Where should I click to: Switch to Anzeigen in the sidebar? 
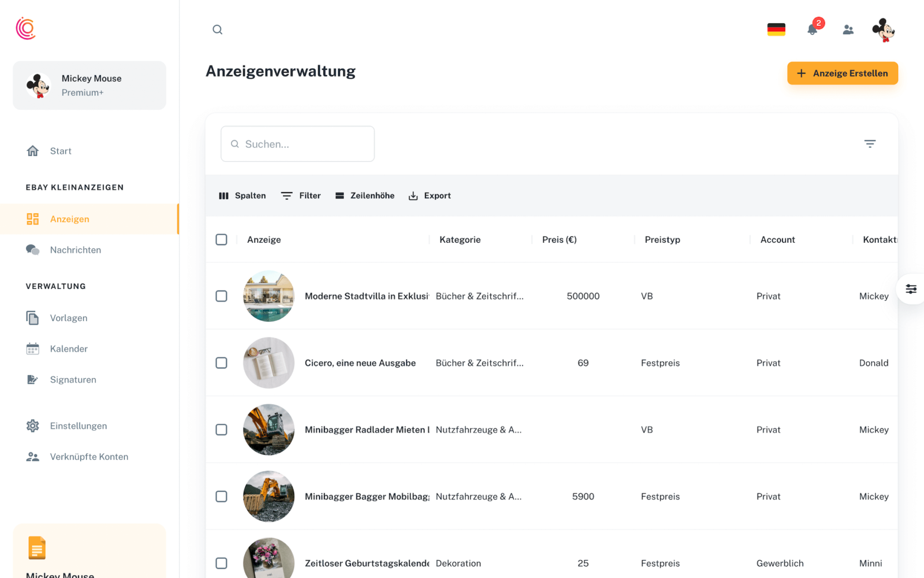point(69,218)
